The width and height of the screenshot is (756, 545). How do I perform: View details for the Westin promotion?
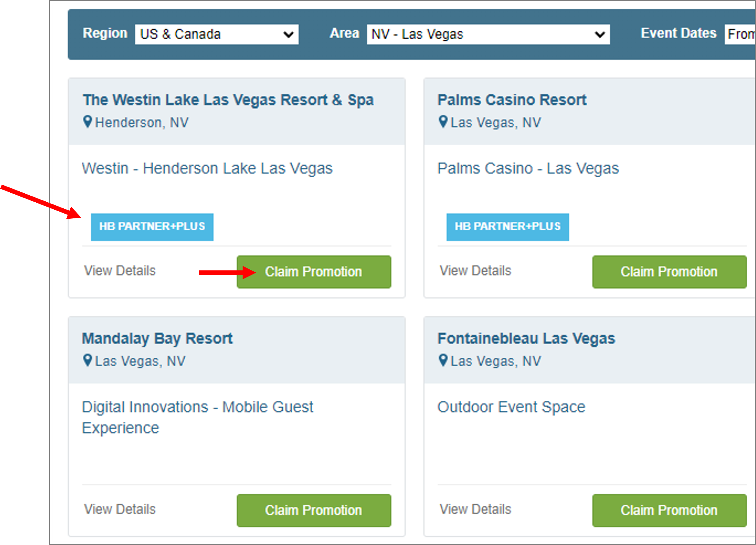(x=120, y=271)
